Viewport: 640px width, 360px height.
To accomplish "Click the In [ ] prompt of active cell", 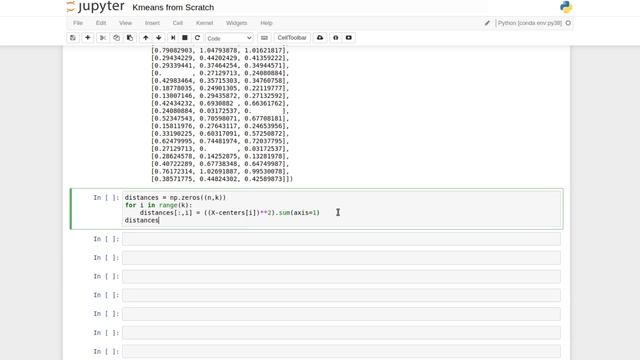I will click(x=106, y=198).
